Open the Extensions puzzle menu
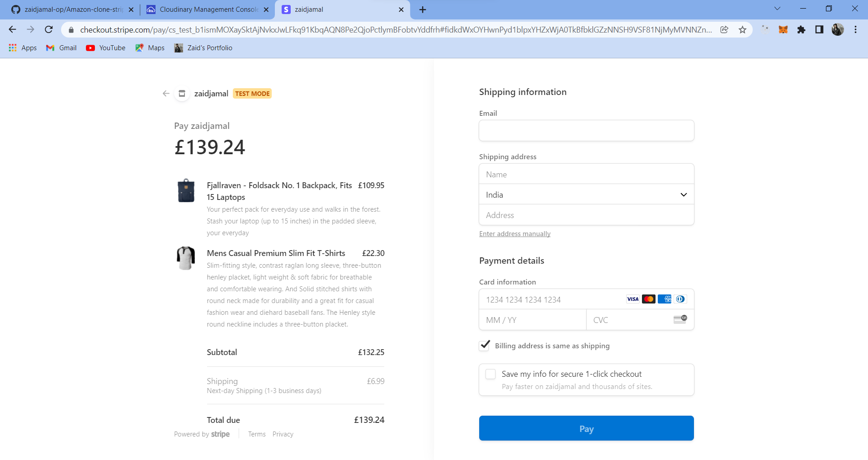The width and height of the screenshot is (868, 460). pyautogui.click(x=801, y=30)
